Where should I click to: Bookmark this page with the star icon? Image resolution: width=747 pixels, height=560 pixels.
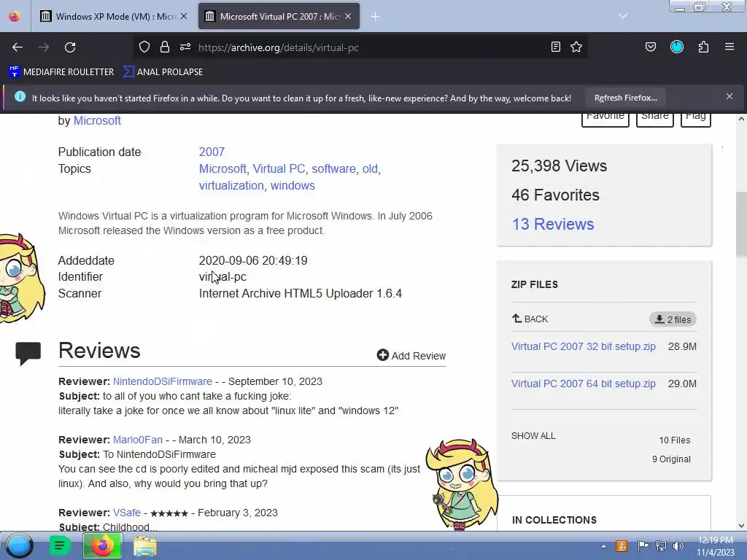(576, 47)
